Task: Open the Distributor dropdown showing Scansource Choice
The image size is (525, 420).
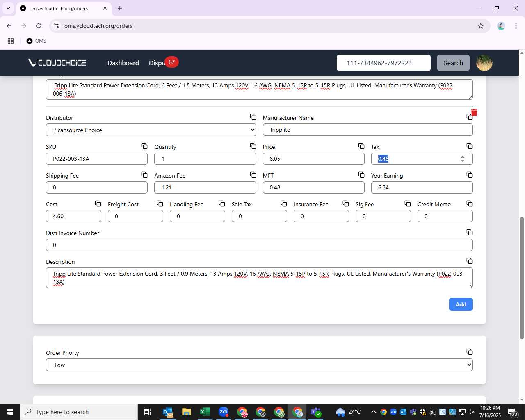Action: point(151,130)
